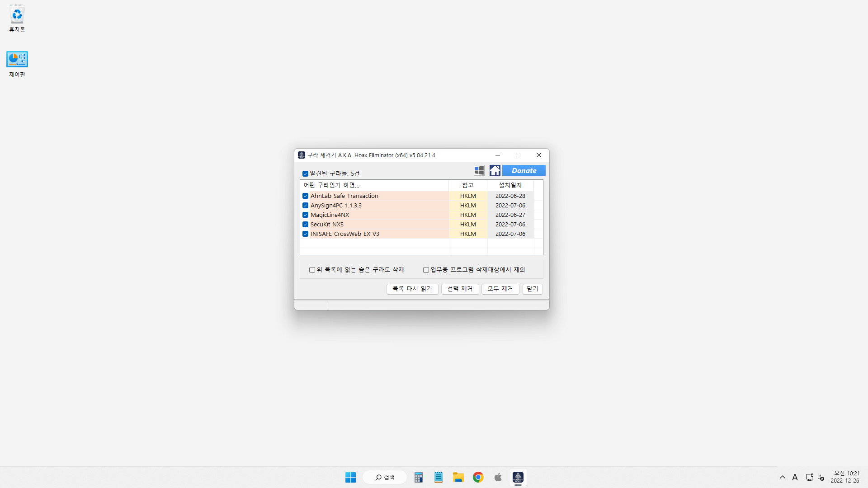Viewport: 868px width, 488px height.
Task: Select the INISAFE CrossWeb EX V3 row text
Action: click(345, 234)
